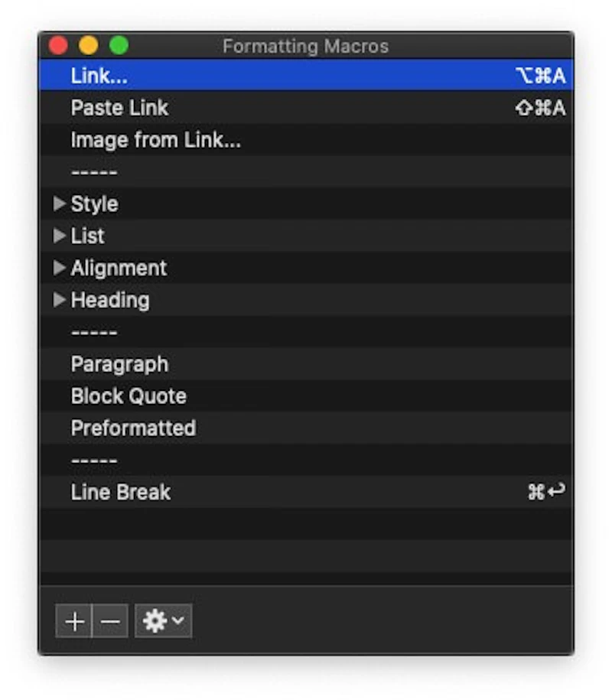Open the gear action menu
612x700 pixels.
[x=163, y=621]
